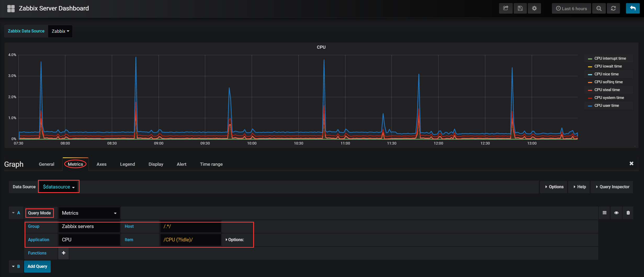This screenshot has height=277, width=644.
Task: Open the Last 6 hours time picker
Action: (x=572, y=8)
